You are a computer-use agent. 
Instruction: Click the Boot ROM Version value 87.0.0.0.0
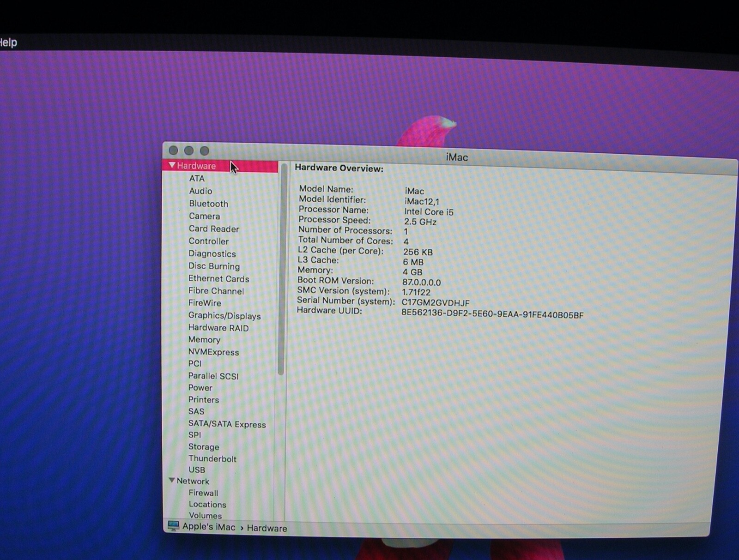[x=421, y=282]
